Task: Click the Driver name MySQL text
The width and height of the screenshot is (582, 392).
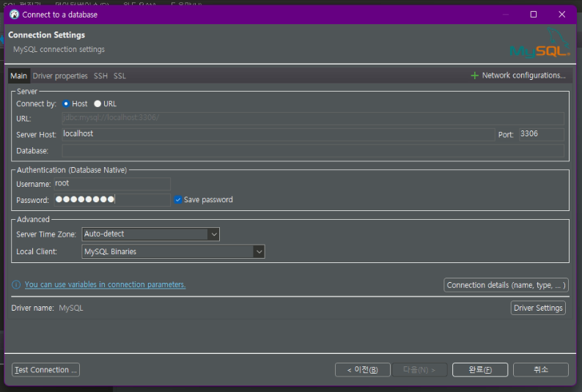Action: click(71, 308)
